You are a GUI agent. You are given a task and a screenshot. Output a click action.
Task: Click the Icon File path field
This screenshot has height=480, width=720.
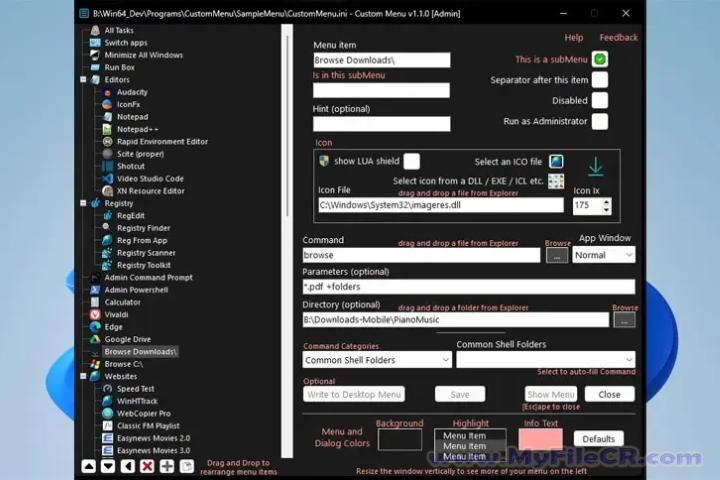[x=441, y=205]
